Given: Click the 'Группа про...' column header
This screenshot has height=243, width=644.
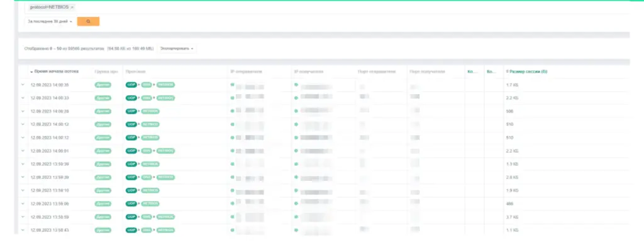Looking at the screenshot, I should (106, 72).
